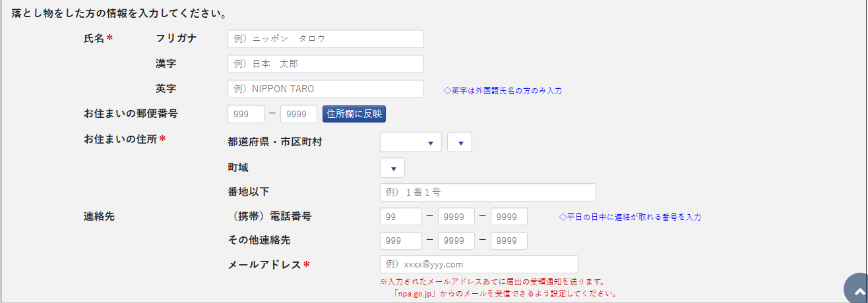Select middle box of その他連絡先

pos(456,240)
